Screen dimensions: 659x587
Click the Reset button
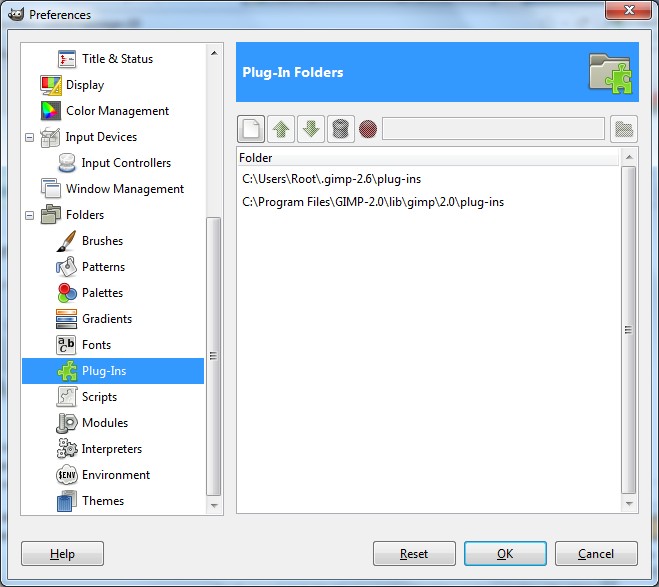[x=414, y=554]
